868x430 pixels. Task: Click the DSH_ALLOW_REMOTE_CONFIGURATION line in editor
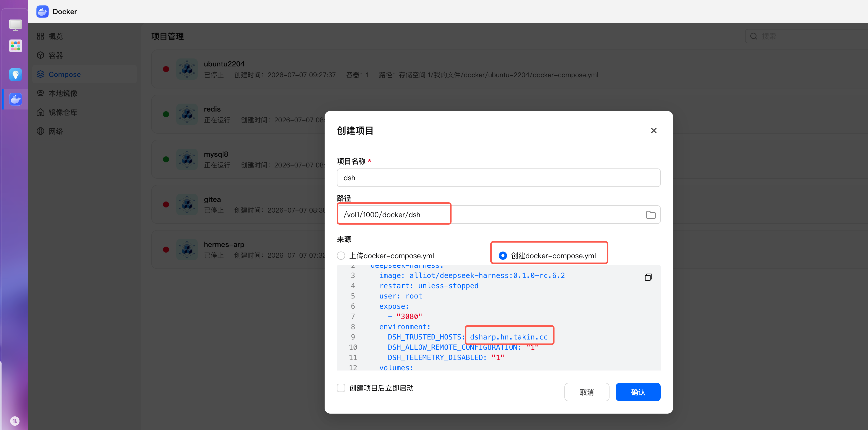tap(463, 347)
